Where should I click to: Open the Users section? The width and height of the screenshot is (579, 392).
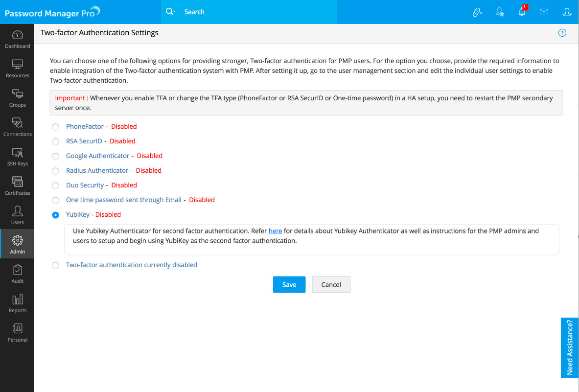coord(17,215)
